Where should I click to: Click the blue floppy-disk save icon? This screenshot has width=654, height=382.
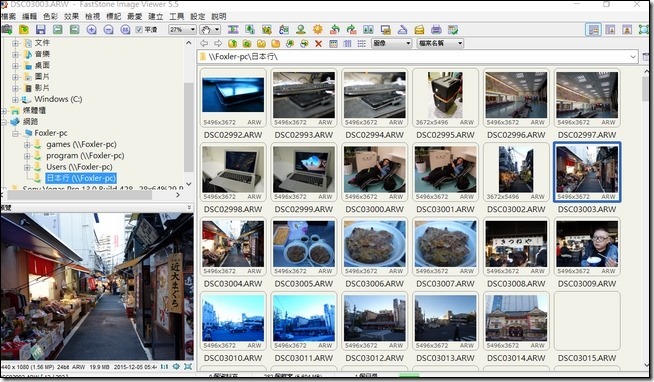(x=40, y=30)
